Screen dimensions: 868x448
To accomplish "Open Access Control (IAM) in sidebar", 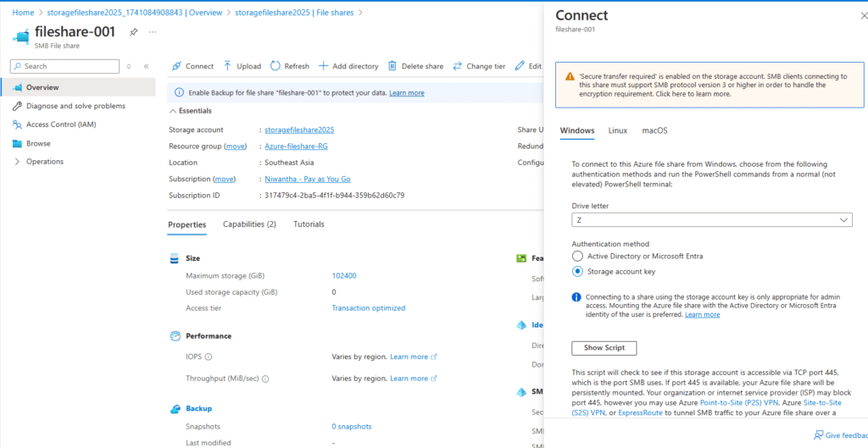I will click(73, 124).
